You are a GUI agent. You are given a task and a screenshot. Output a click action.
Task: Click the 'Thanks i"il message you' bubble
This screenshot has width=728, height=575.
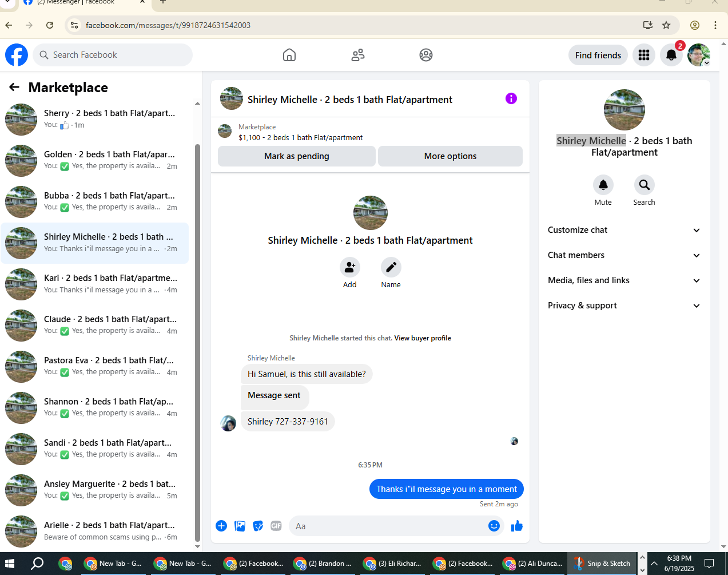click(447, 489)
